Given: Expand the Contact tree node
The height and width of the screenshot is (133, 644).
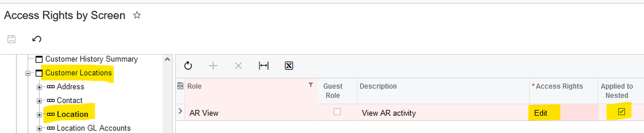Looking at the screenshot, I should click(39, 101).
